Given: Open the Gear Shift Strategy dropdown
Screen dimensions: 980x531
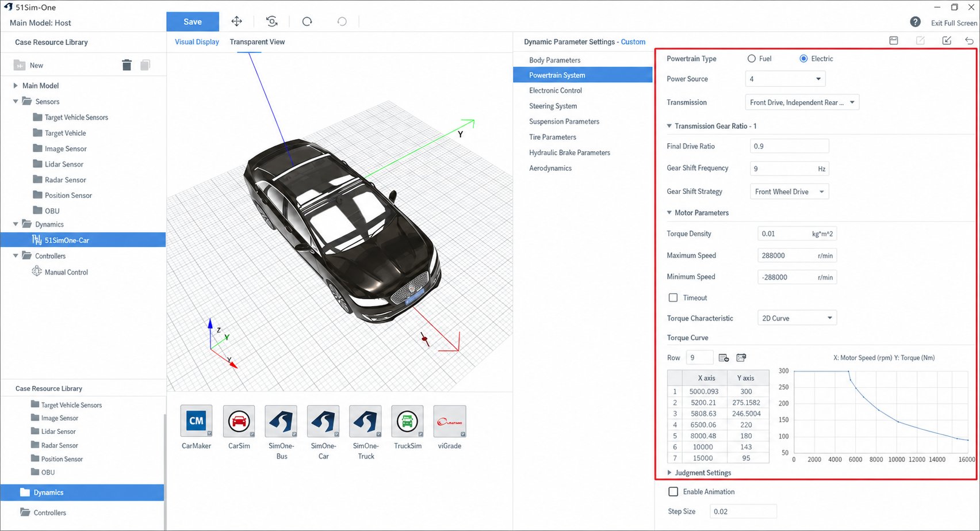Looking at the screenshot, I should tap(789, 192).
